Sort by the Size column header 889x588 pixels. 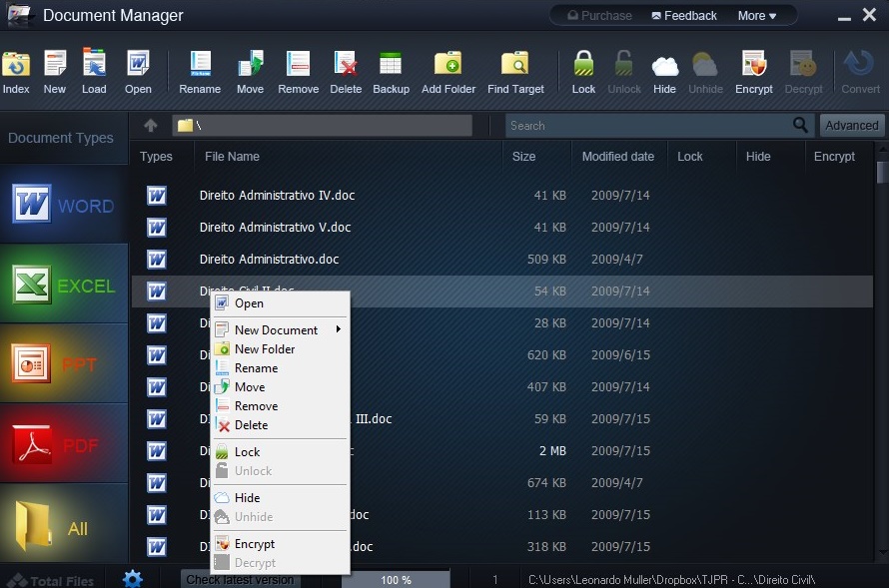click(523, 157)
